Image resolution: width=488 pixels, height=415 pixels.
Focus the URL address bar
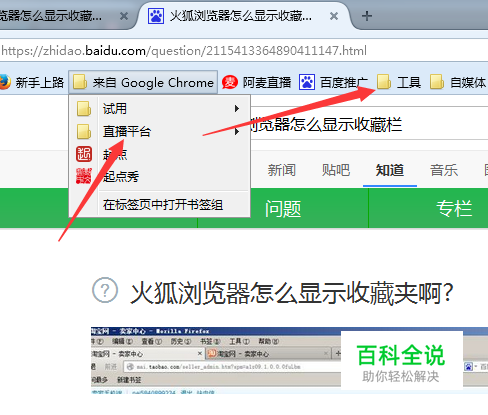[x=244, y=51]
